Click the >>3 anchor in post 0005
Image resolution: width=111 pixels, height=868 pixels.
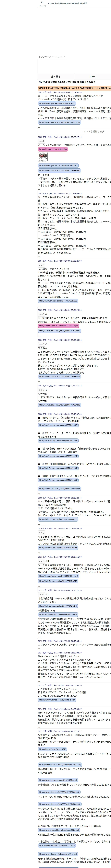point(41,314)
